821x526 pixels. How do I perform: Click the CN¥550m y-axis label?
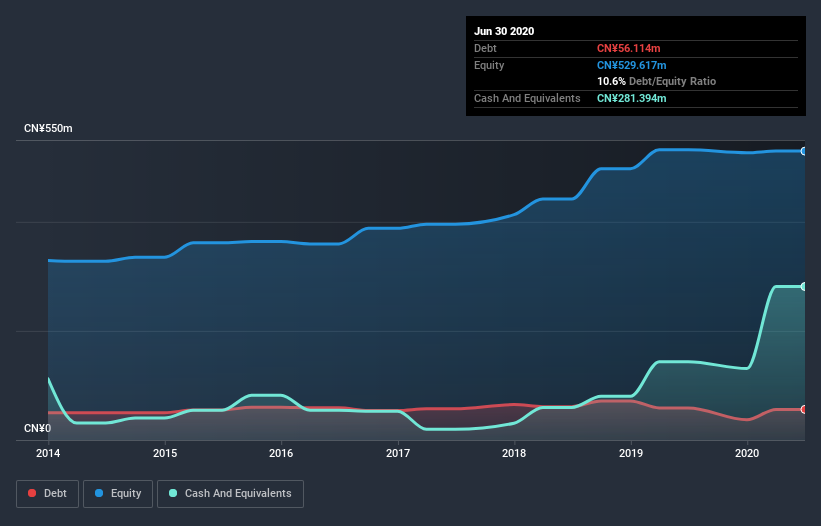[x=48, y=128]
